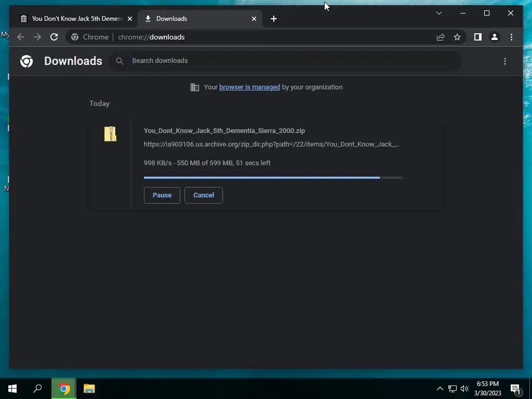Open the browser is managed link

250,87
